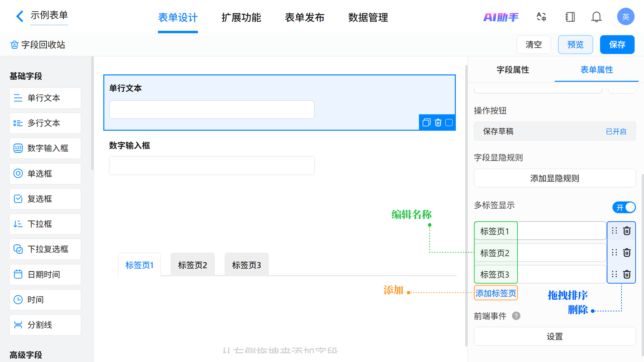Select the 单行文本 label in the canvas
The width and height of the screenshot is (644, 362).
point(125,88)
